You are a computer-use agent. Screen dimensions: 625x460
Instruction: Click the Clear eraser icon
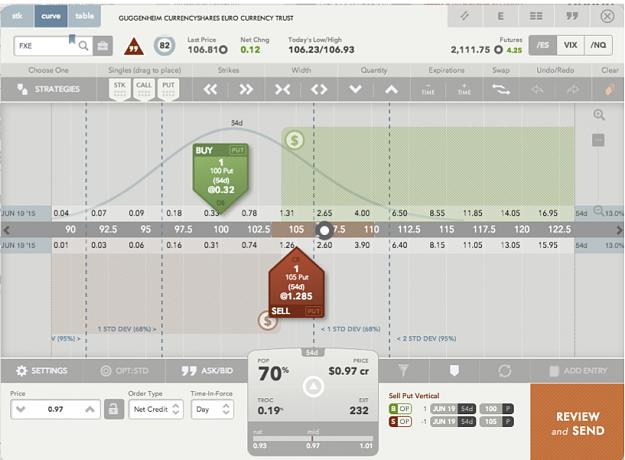click(x=609, y=89)
